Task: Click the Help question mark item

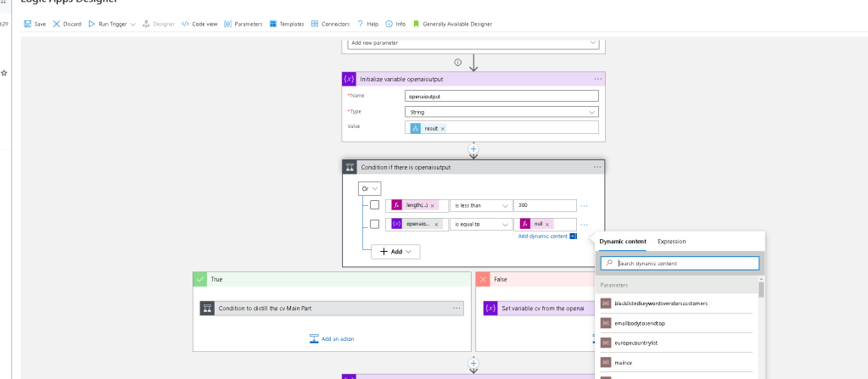Action: pos(367,24)
